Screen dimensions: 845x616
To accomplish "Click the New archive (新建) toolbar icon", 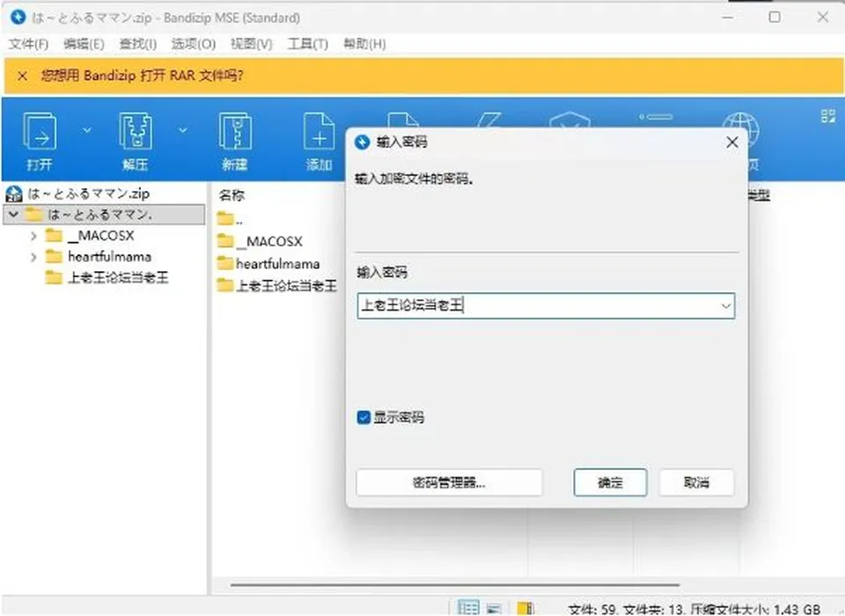I will tap(235, 131).
